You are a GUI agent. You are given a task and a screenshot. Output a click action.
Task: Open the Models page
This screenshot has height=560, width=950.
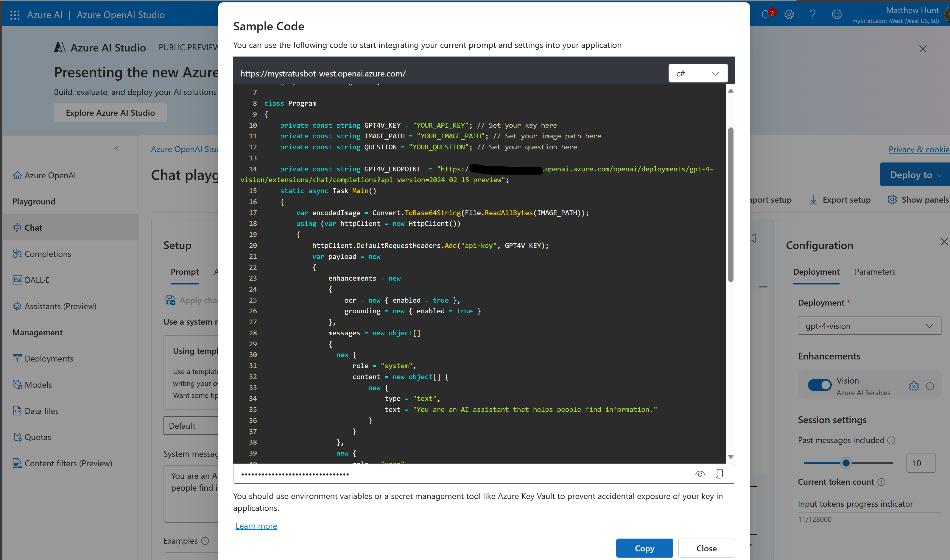coord(32,384)
